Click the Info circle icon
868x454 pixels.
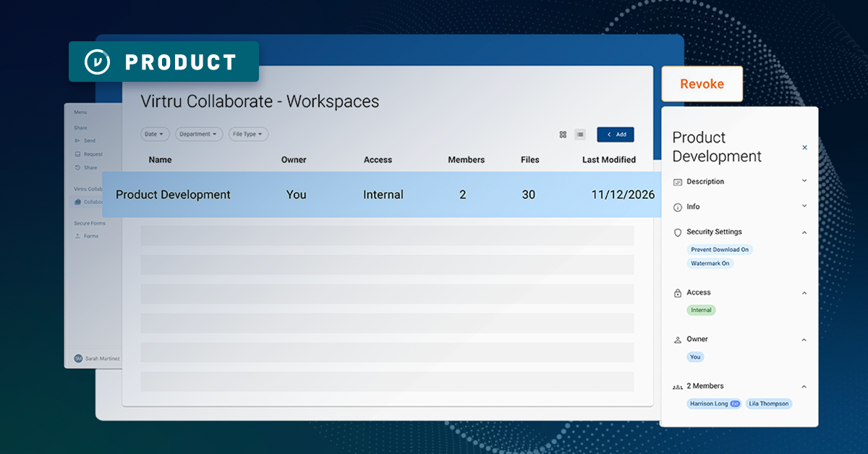[678, 207]
